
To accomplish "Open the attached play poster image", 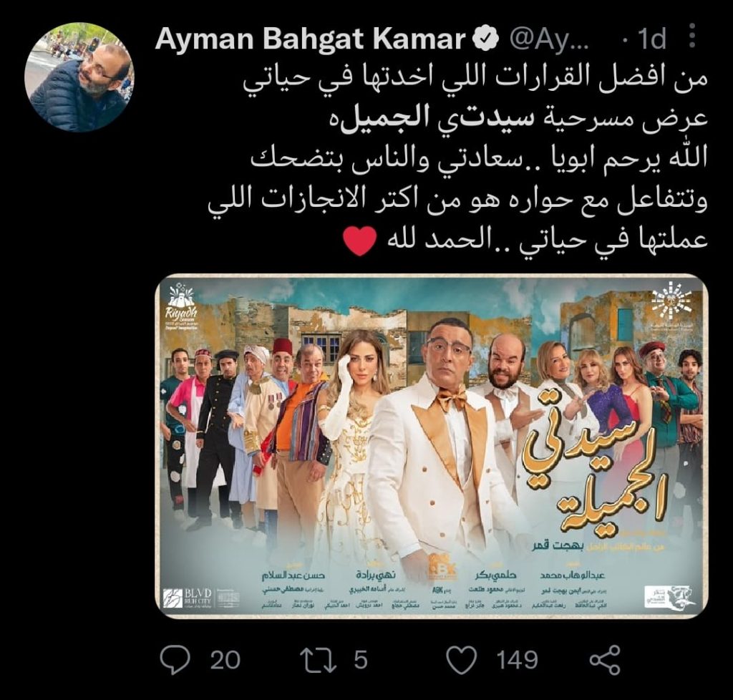I will pyautogui.click(x=432, y=446).
